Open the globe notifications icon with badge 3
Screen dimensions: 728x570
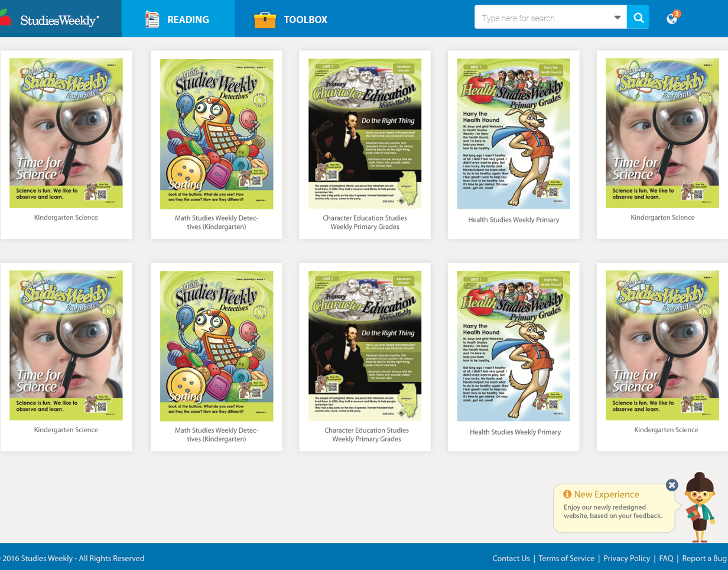click(672, 18)
